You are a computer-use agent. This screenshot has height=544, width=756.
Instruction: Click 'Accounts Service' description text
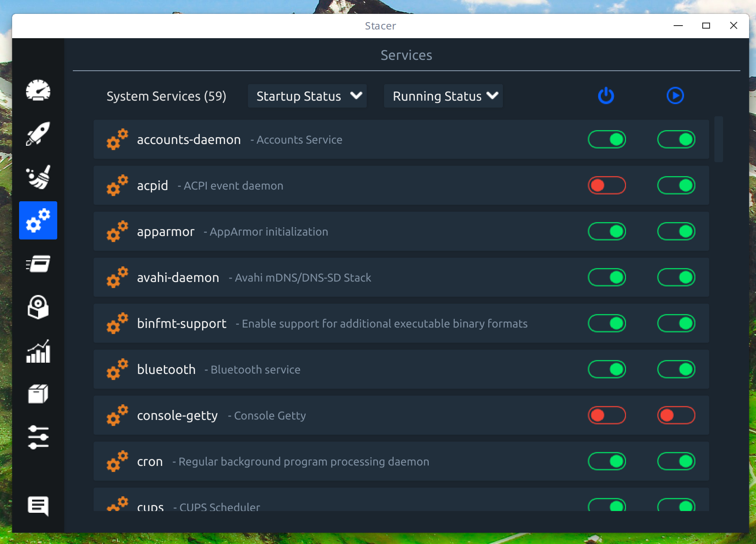coord(300,140)
